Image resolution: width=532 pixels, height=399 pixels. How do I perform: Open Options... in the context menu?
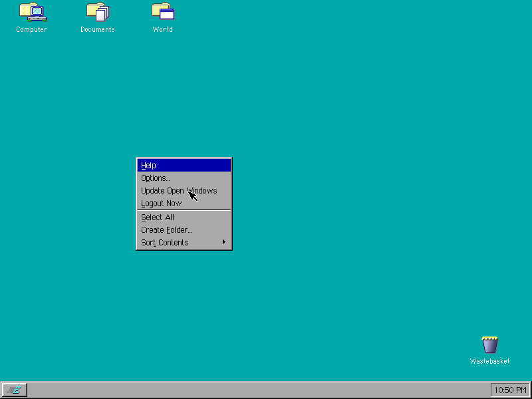(x=184, y=178)
